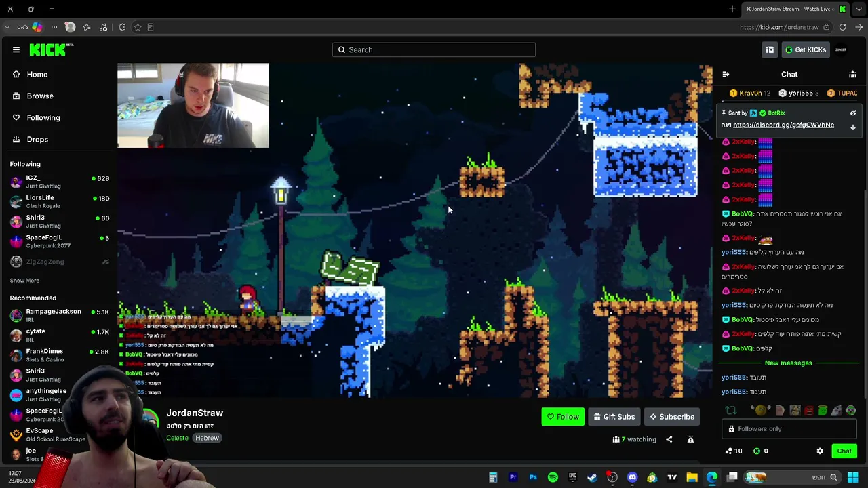Open browser three-dots settings menu
The height and width of the screenshot is (488, 868).
tap(54, 27)
